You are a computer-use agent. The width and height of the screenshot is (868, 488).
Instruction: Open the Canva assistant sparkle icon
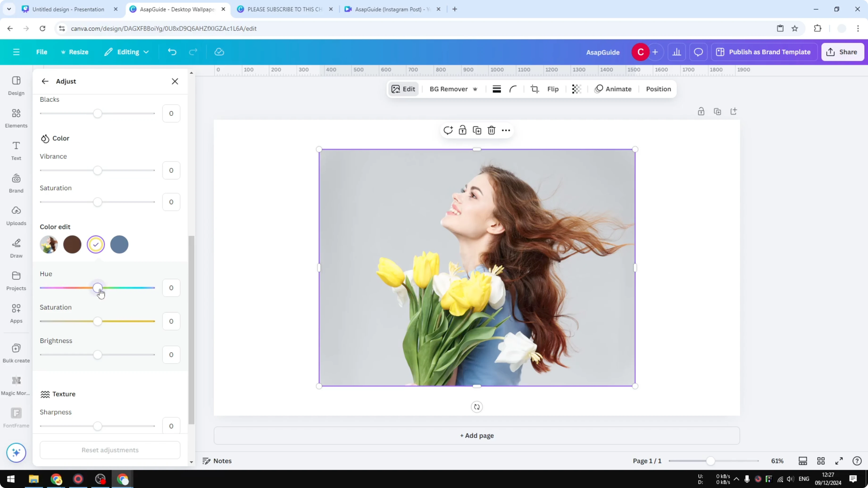coord(16,453)
